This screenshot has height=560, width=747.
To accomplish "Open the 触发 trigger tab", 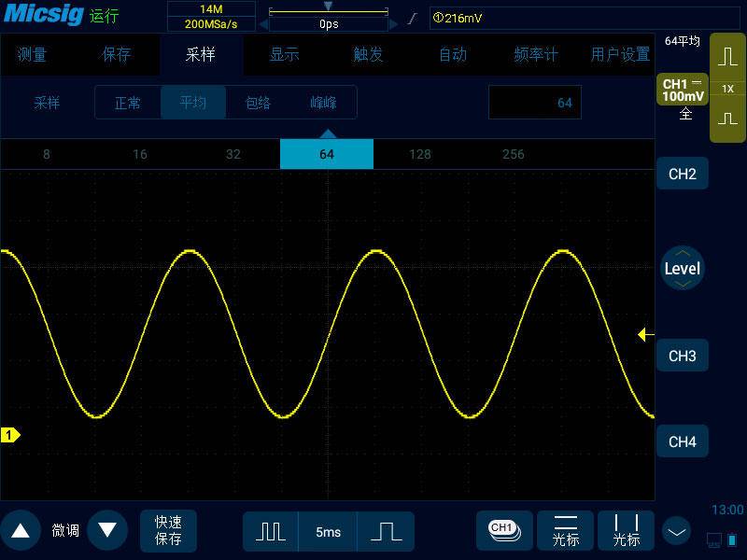I will 368,54.
